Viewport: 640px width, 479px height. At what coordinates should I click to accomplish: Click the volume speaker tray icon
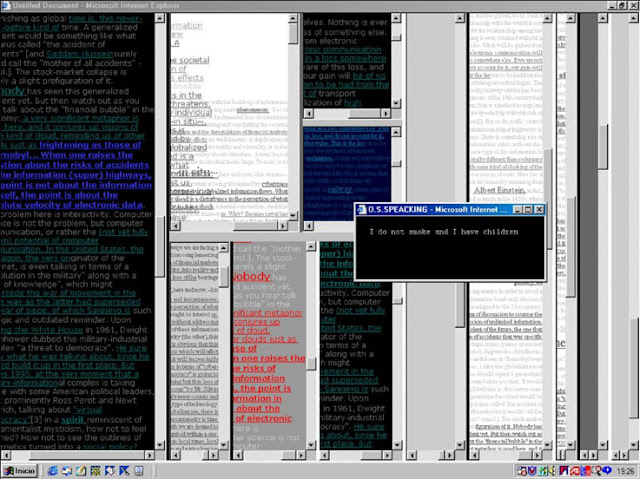[x=551, y=471]
